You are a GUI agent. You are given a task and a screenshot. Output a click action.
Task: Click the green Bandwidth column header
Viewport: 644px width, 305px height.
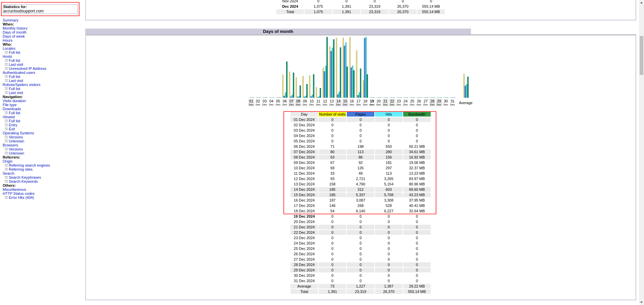click(417, 114)
